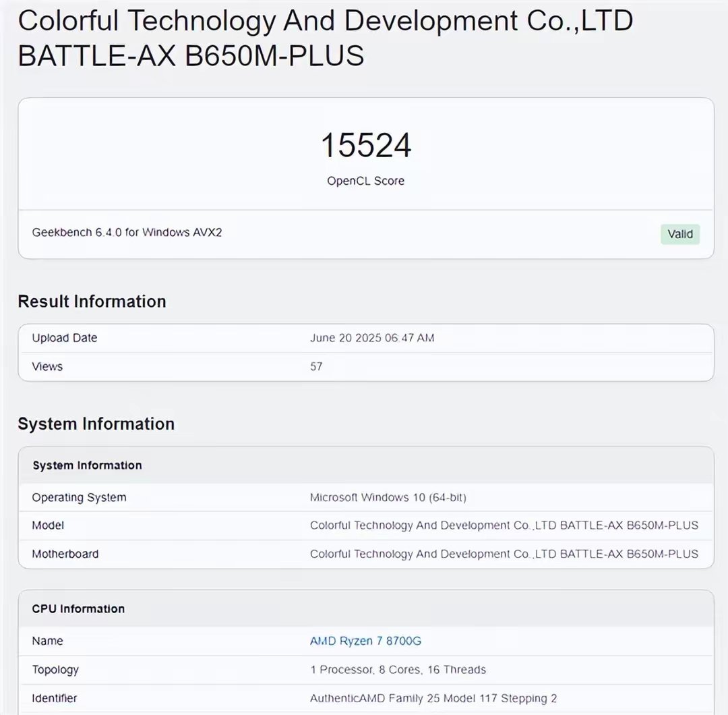The image size is (728, 715).
Task: Click the views count value 57
Action: pos(316,366)
